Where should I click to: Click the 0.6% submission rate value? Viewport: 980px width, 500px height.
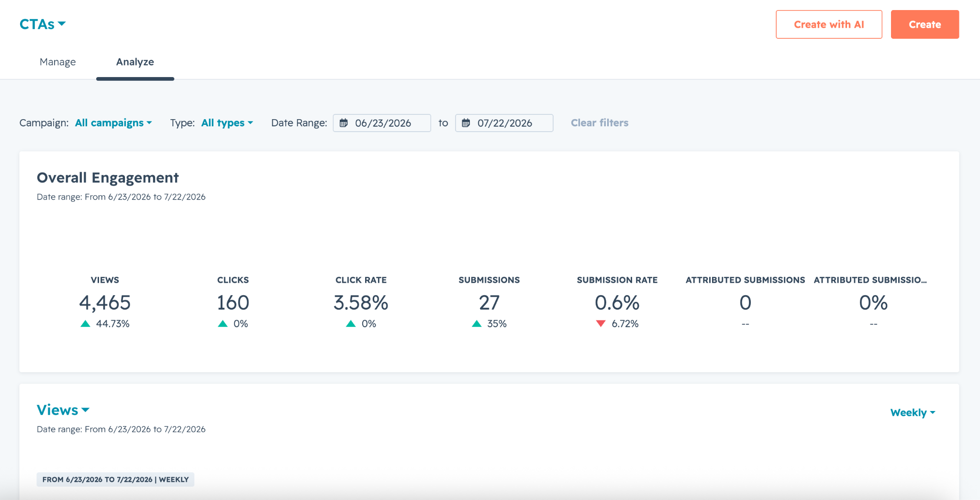(617, 302)
